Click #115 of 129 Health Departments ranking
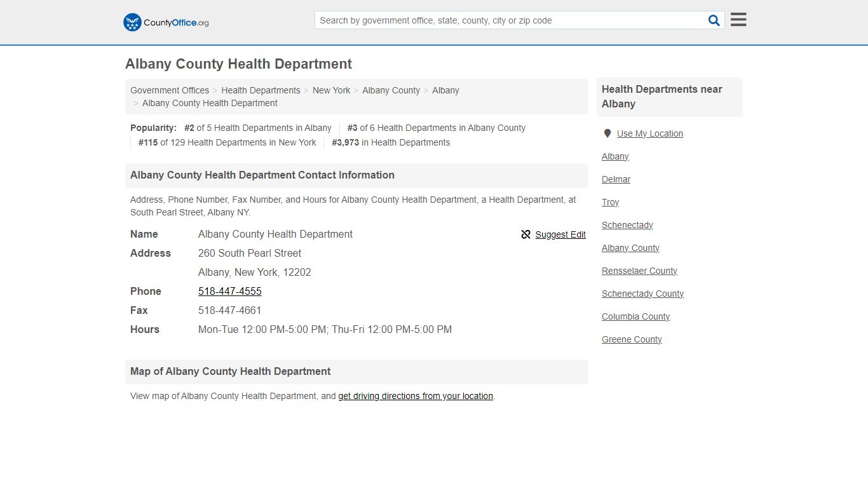 coord(227,142)
